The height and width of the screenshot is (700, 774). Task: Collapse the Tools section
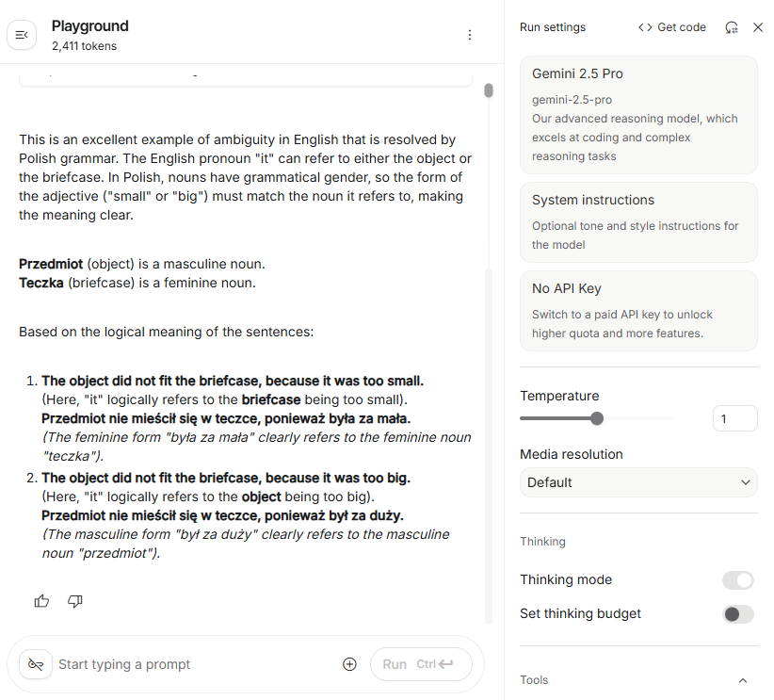(x=742, y=680)
